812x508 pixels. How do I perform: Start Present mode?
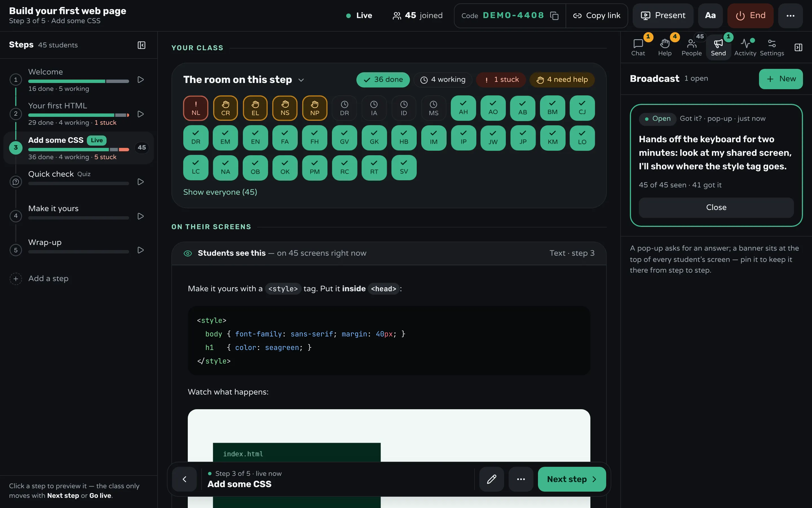tap(663, 16)
